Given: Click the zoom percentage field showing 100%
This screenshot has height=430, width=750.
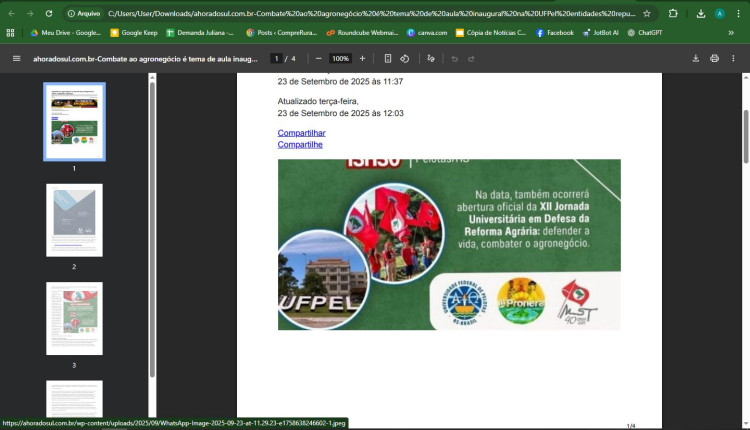Looking at the screenshot, I should click(x=340, y=59).
